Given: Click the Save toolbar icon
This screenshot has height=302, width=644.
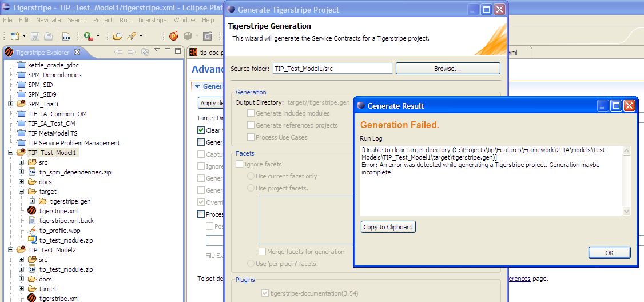Looking at the screenshot, I should point(35,36).
